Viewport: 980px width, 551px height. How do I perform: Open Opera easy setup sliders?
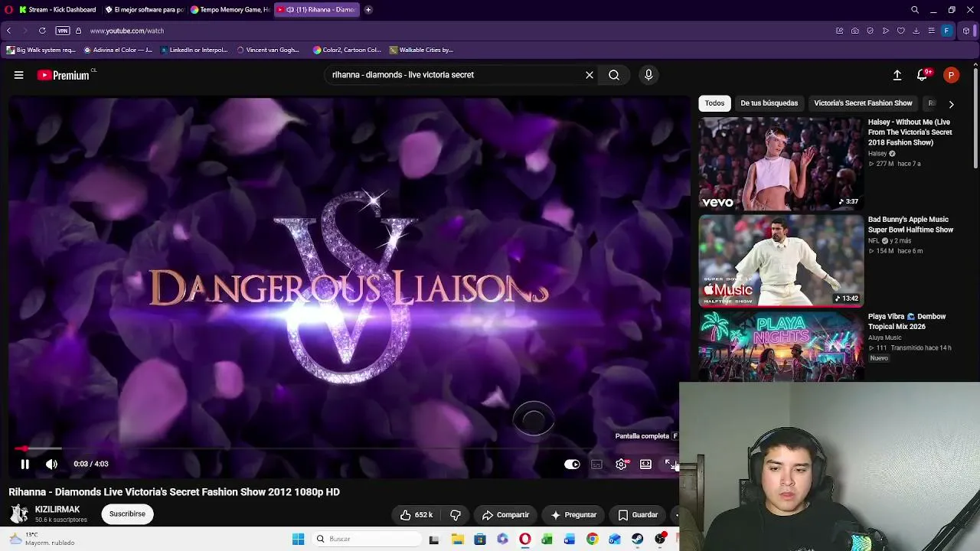point(932,31)
